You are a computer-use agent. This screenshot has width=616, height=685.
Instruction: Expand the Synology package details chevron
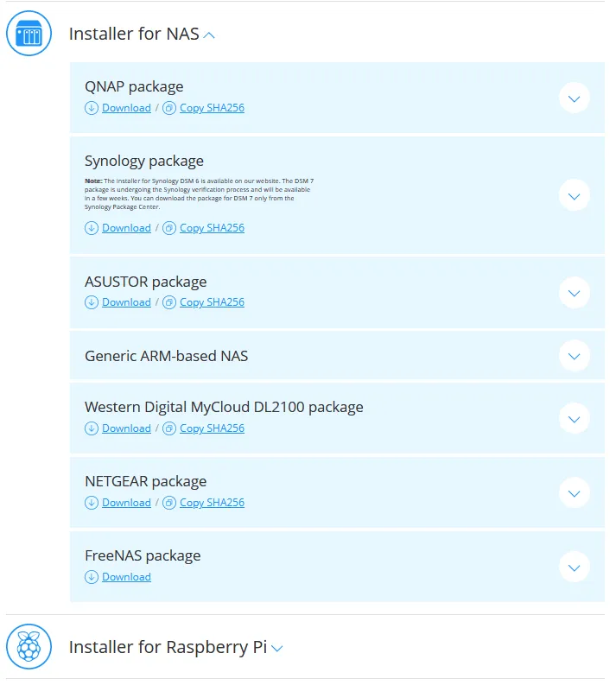pos(574,195)
